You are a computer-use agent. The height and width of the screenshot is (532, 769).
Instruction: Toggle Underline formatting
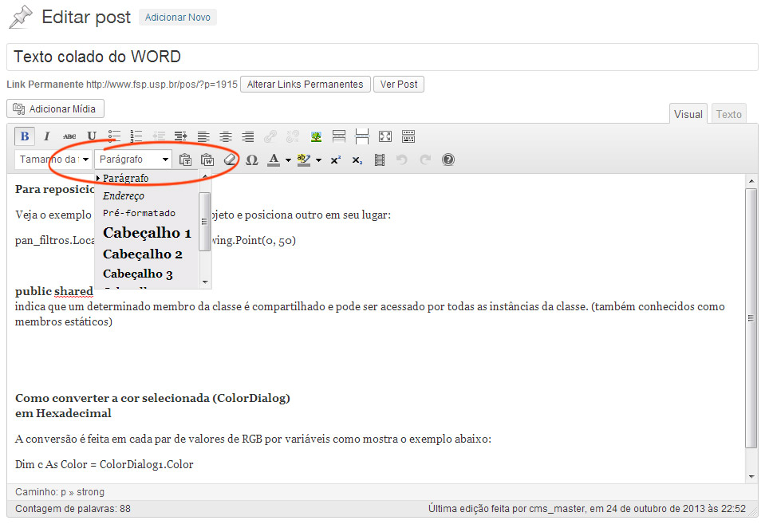point(92,136)
